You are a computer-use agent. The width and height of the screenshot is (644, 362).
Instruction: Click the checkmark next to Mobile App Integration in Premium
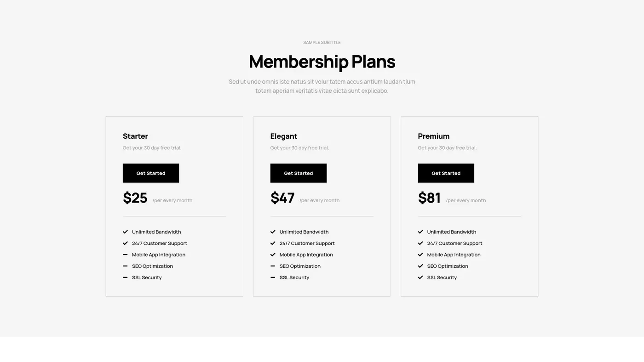pyautogui.click(x=420, y=255)
